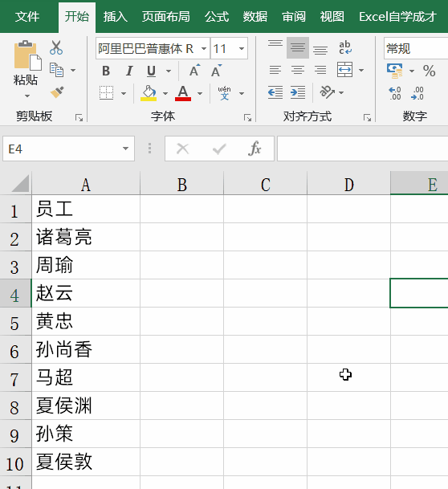Switch to the 插入 ribbon tab
This screenshot has height=489, width=448.
[116, 17]
